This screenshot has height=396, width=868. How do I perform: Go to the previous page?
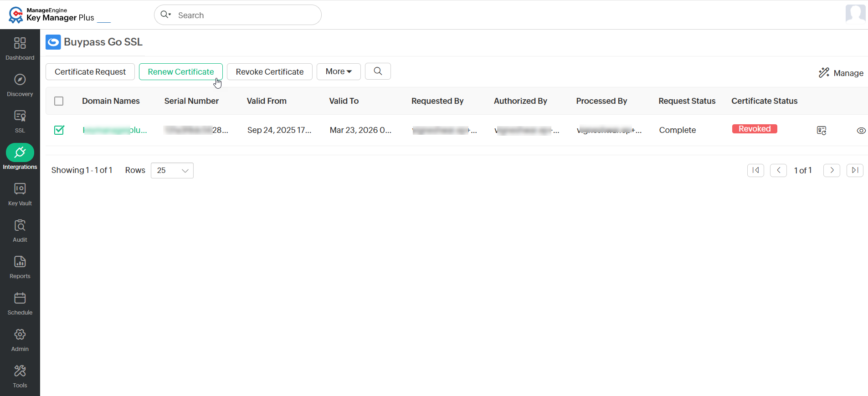[778, 170]
